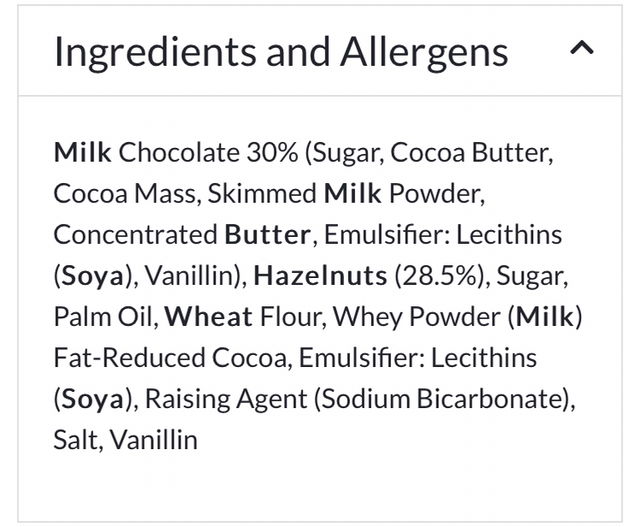Click the bold 'Butter' allergen word
This screenshot has height=527, width=640.
point(267,234)
